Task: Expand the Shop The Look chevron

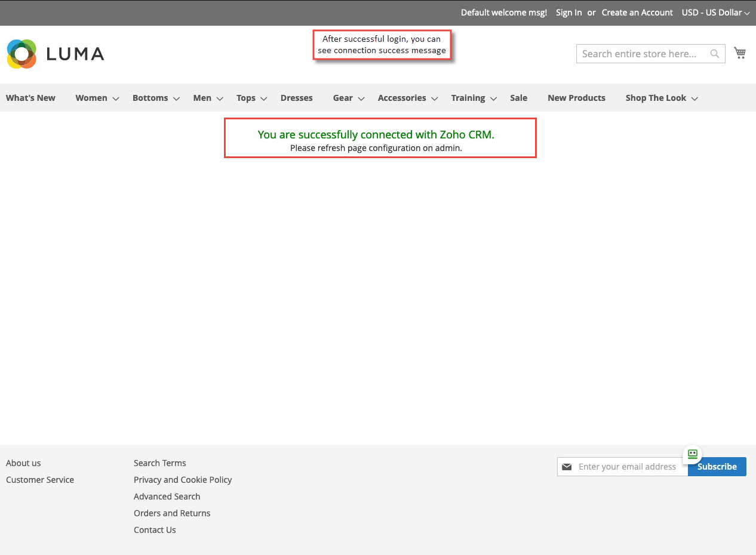Action: (694, 98)
